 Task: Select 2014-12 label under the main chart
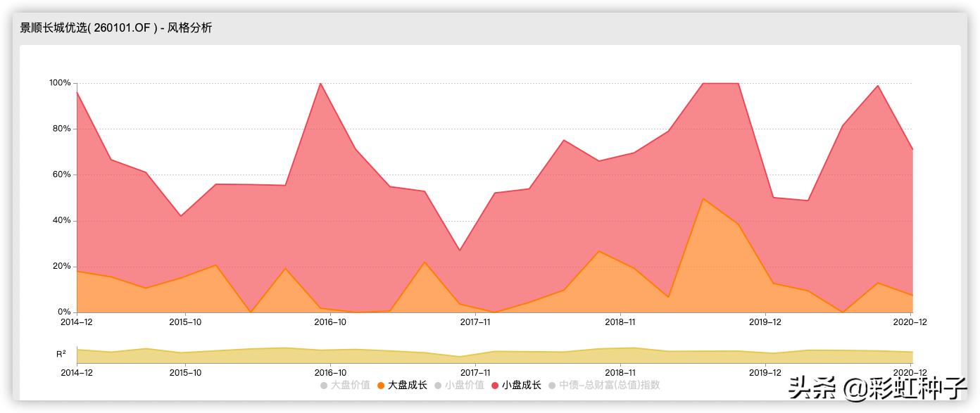[77, 322]
